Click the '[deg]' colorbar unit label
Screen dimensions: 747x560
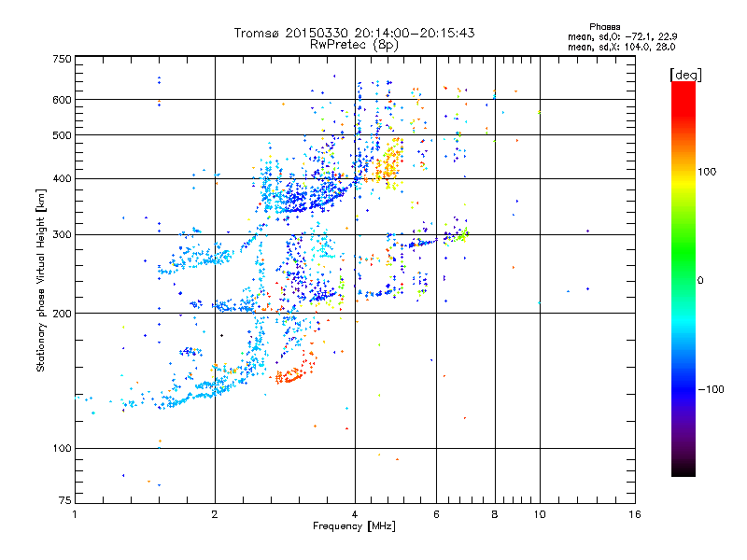click(685, 75)
